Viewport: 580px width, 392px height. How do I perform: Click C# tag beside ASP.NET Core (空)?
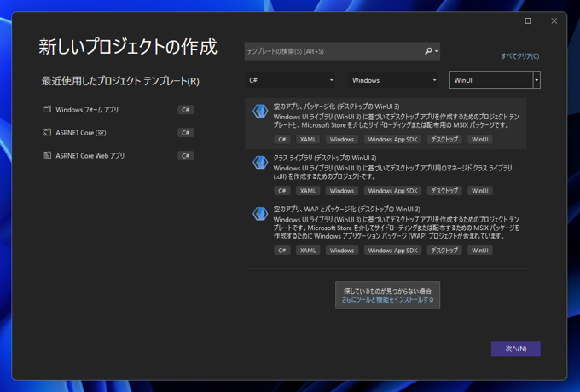coord(186,133)
